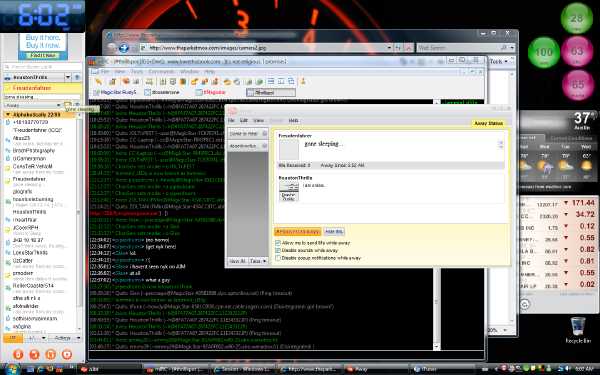Open the dropdown arrow next to AIM IM button
600x375 pixels.
click(x=44, y=338)
